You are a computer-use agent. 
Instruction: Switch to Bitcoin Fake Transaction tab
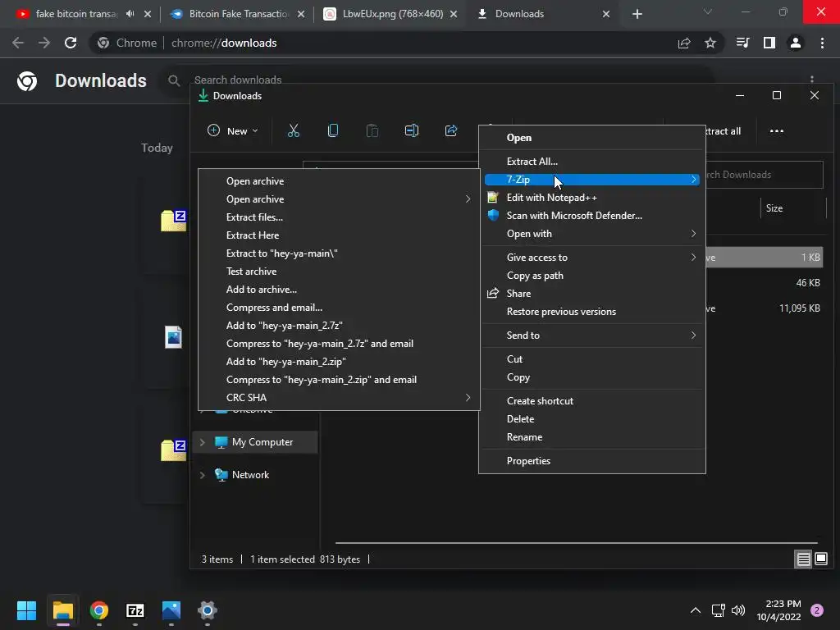point(237,14)
